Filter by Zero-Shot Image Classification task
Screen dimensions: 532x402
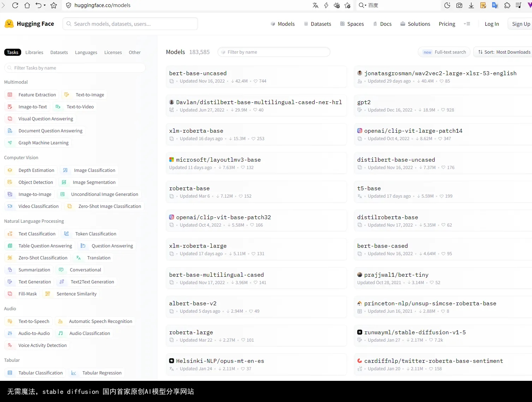click(x=104, y=206)
